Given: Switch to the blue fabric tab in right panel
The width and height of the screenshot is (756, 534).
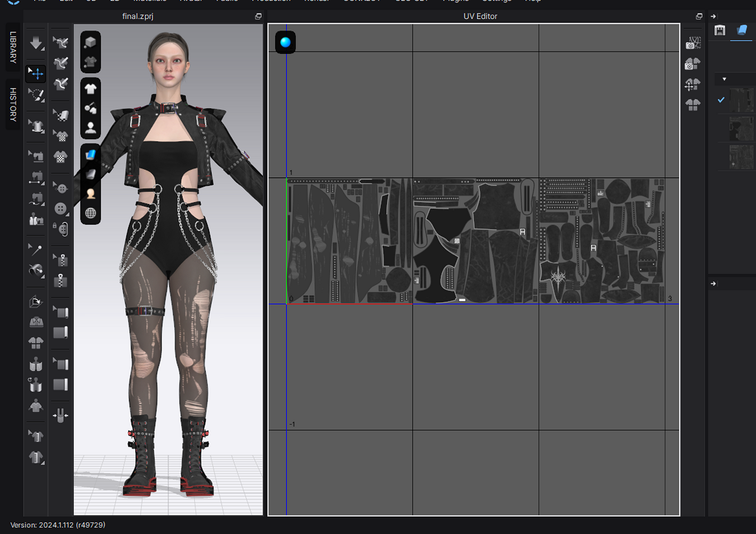Looking at the screenshot, I should [742, 31].
